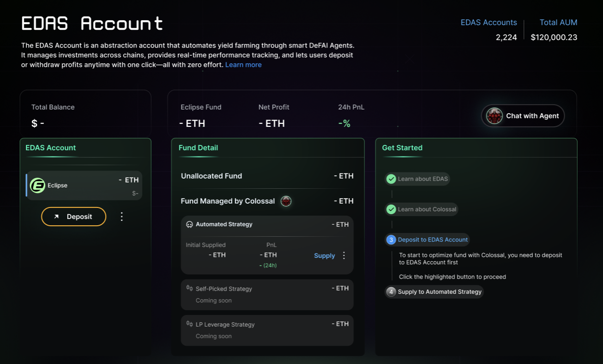Viewport: 603px width, 364px height.
Task: Open Chat with Agent
Action: click(x=523, y=116)
